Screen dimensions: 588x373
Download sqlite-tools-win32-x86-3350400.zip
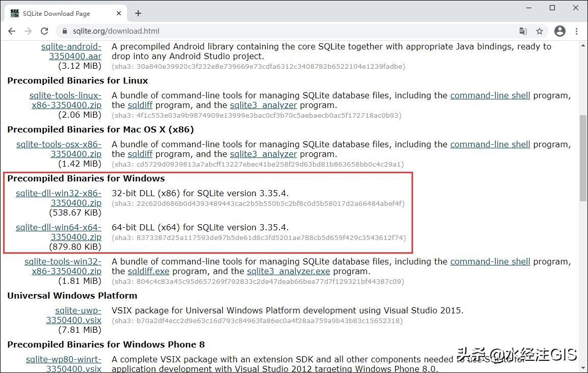tap(63, 266)
